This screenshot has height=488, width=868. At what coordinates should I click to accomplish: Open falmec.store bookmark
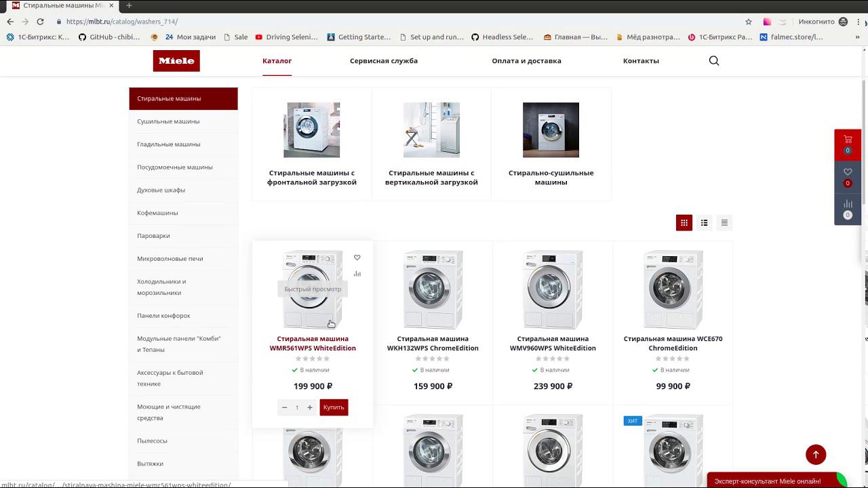[791, 37]
